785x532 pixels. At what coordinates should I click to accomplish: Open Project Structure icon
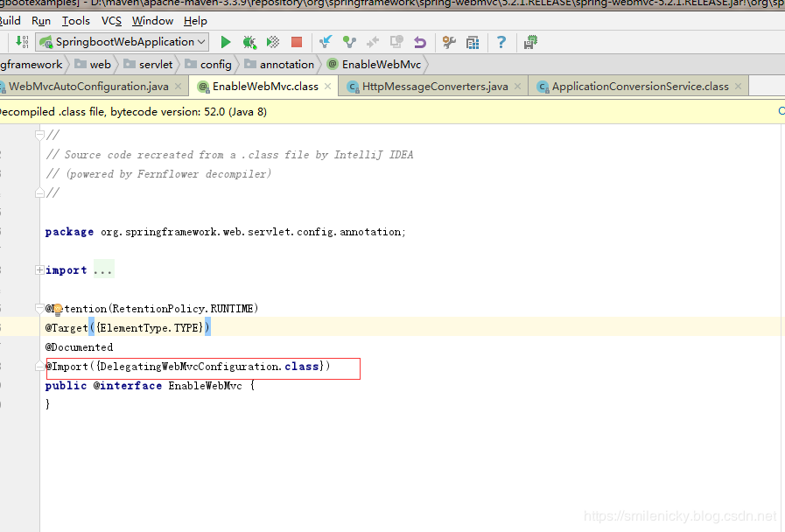(x=473, y=42)
